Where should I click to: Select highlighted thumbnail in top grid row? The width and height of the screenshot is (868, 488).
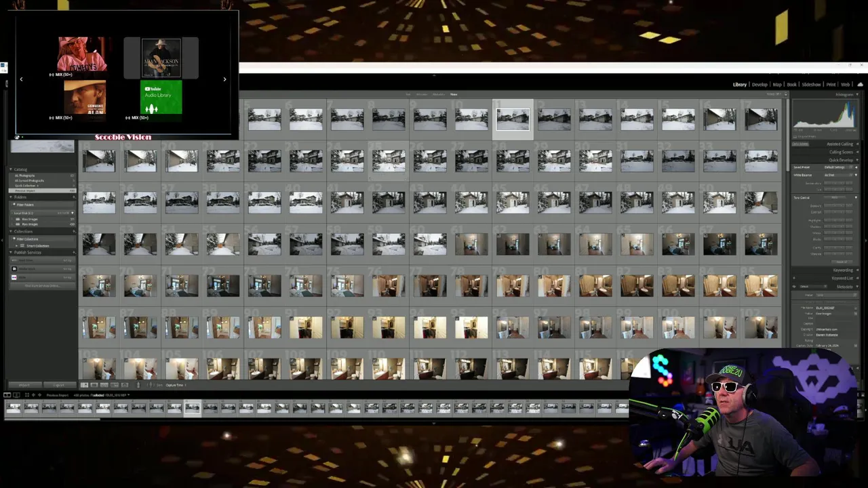click(x=513, y=119)
